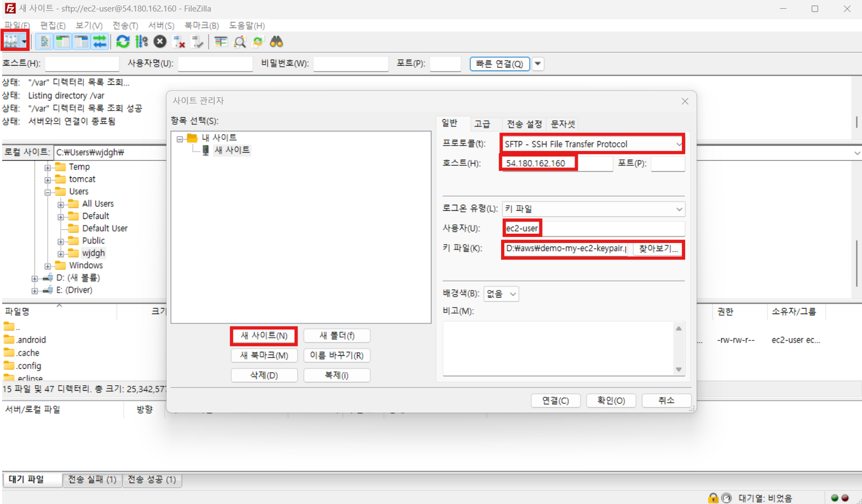The height and width of the screenshot is (504, 862).
Task: Expand the D: (새 볼륨) drive node
Action: point(35,279)
